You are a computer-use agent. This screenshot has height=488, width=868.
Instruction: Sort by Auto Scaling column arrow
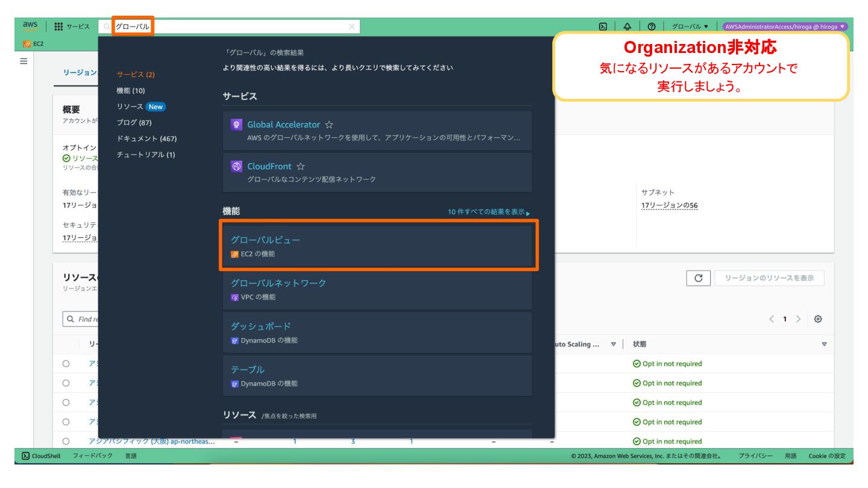614,345
